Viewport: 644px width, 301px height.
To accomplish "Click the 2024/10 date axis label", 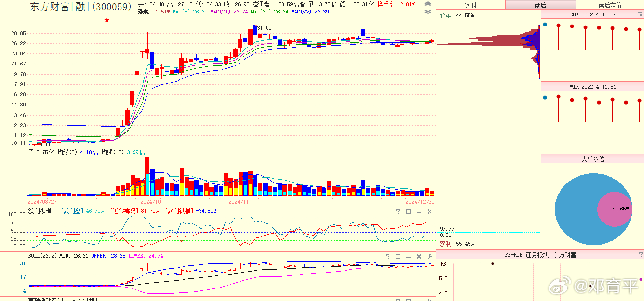I will (x=150, y=202).
